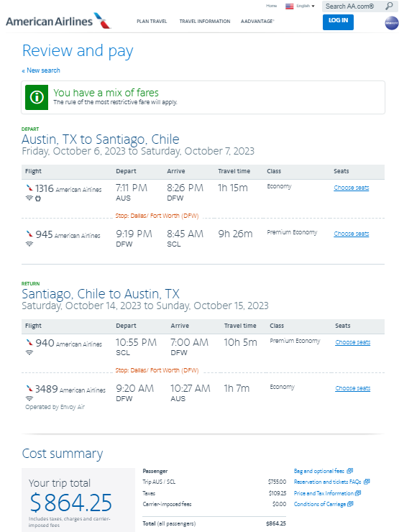The height and width of the screenshot is (532, 399).
Task: Click the green info icon in fares notice
Action: pos(37,97)
